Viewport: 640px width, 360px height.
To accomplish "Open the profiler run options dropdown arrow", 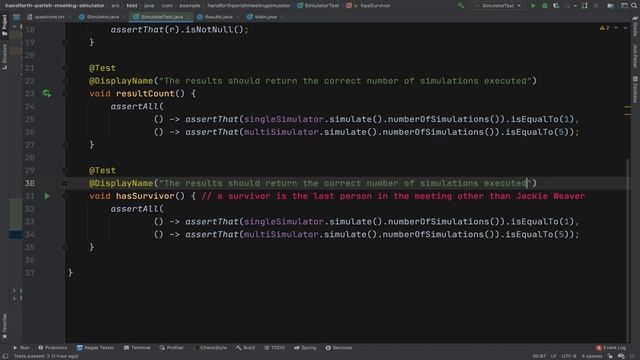I will (575, 6).
